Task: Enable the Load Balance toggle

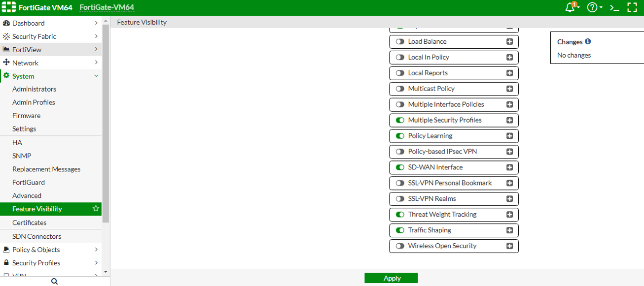Action: [400, 42]
